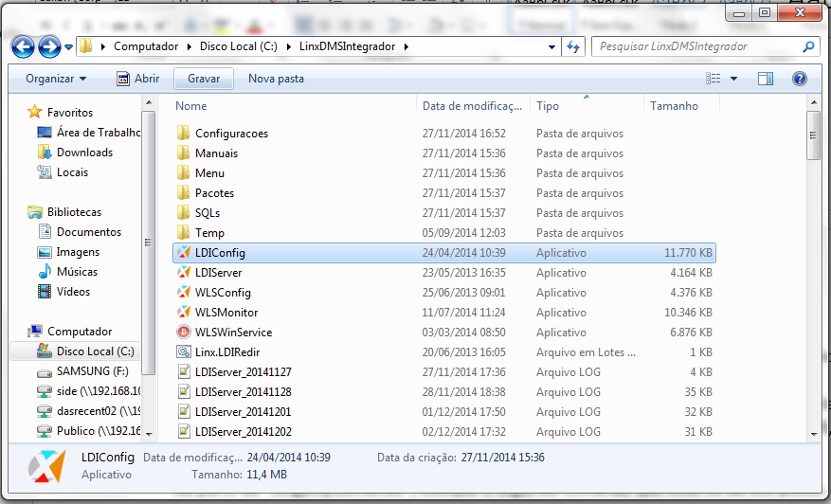831x504 pixels.
Task: Select the LDIServer_20141201 log file icon
Action: pyautogui.click(x=184, y=412)
